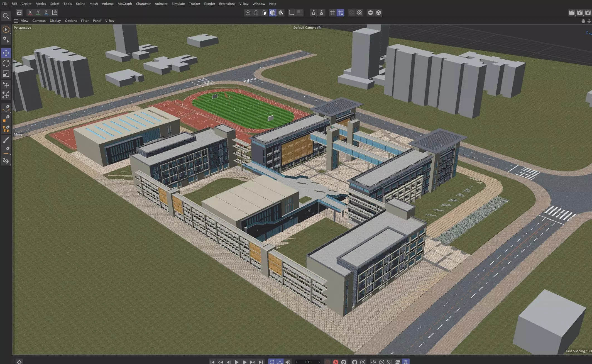Jump to the end of animation
Screen dimensions: 592x364
coord(261,361)
